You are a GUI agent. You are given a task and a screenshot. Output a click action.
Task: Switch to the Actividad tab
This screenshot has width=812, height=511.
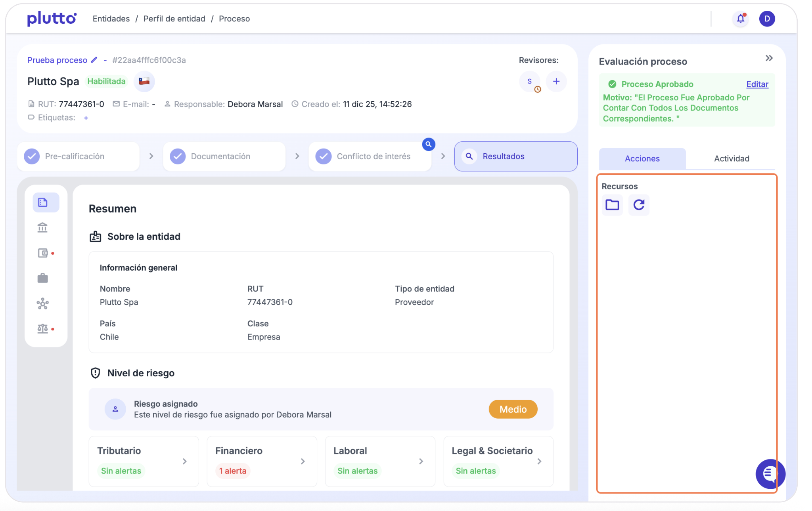(731, 158)
